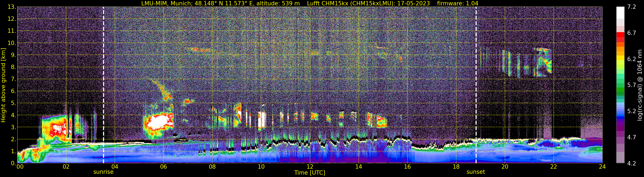Screen dimensions: 644x177
Task: Click the colorbar value '6.2'
Action: tap(632, 59)
